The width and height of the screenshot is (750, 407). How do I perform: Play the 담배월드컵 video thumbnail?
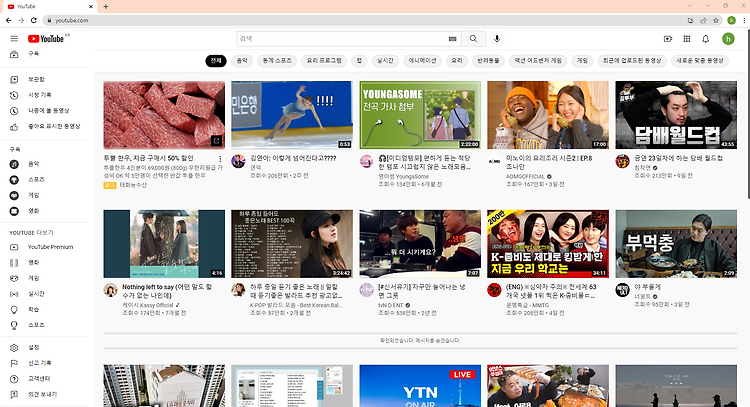[x=676, y=115]
